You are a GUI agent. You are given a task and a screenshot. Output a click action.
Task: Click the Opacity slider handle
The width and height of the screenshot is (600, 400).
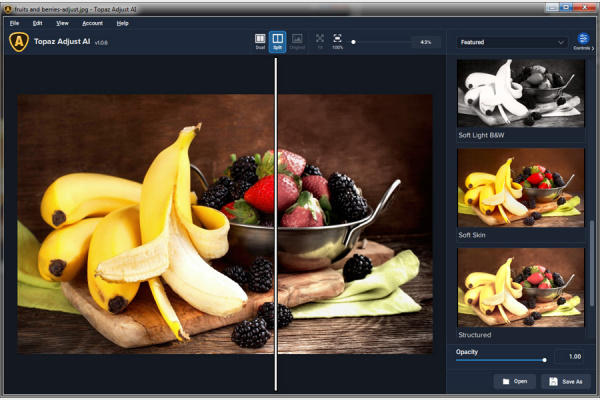pyautogui.click(x=544, y=360)
